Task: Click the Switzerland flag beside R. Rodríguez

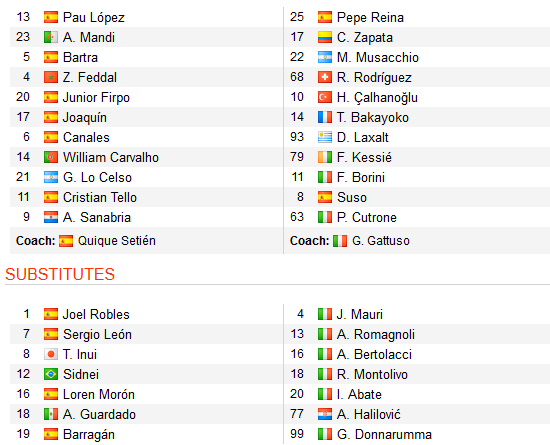Action: coord(325,77)
